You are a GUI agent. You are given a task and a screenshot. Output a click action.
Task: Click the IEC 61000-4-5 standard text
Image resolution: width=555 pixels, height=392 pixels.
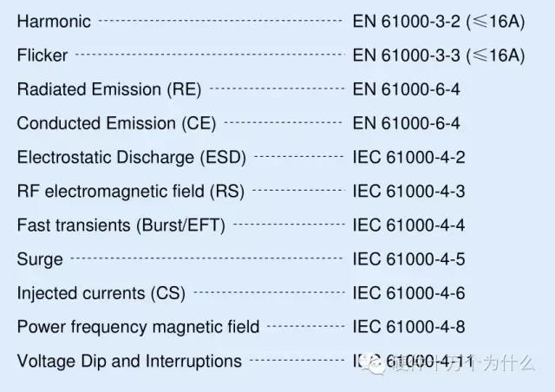point(409,259)
